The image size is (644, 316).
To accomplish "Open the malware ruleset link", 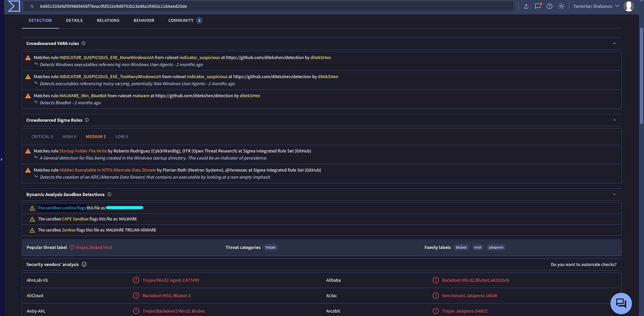I will coord(141,96).
